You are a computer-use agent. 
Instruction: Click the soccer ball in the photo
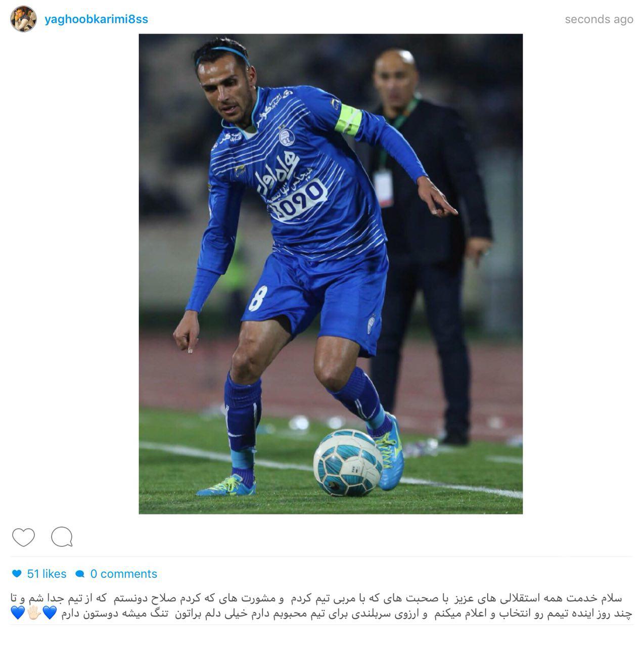pos(347,463)
